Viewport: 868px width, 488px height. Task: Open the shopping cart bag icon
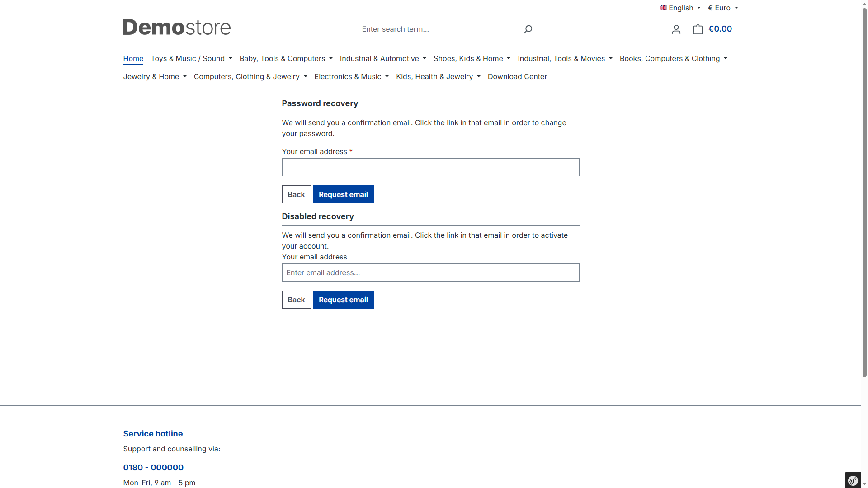[698, 29]
